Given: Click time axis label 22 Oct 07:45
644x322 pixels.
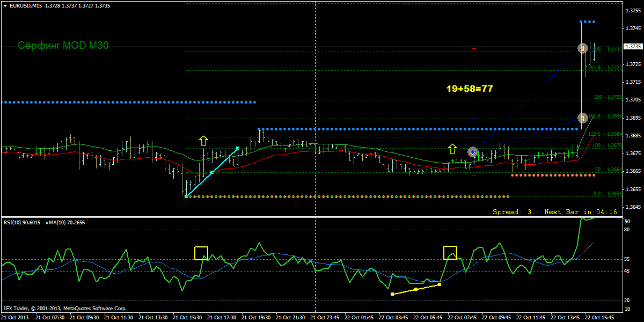Looking at the screenshot, I should coord(462,317).
